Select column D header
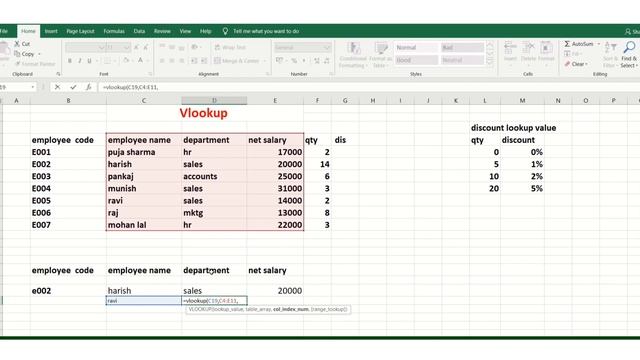The image size is (640, 360). (214, 100)
